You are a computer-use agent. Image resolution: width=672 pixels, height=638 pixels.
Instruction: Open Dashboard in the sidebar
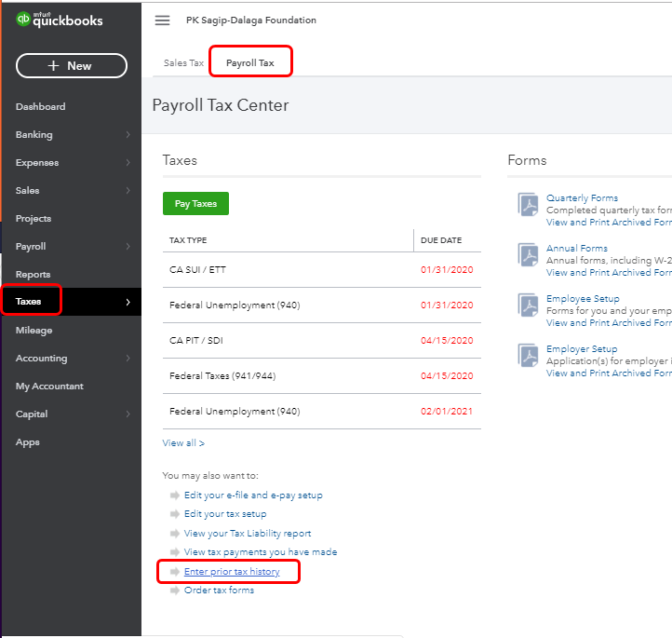(41, 107)
